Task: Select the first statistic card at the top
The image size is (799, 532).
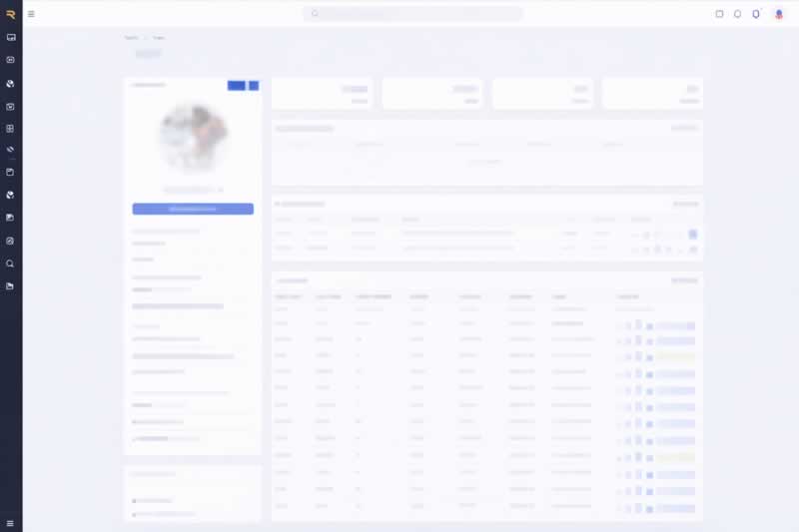Action: coord(322,94)
